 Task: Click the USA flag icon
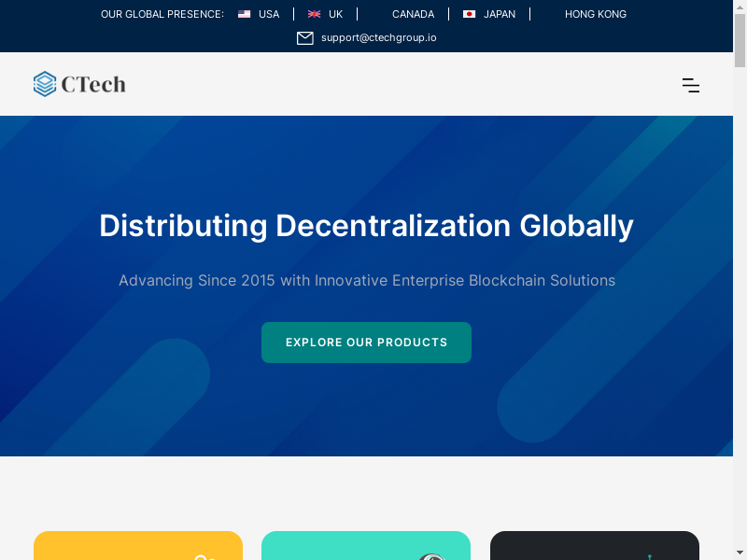[x=245, y=14]
